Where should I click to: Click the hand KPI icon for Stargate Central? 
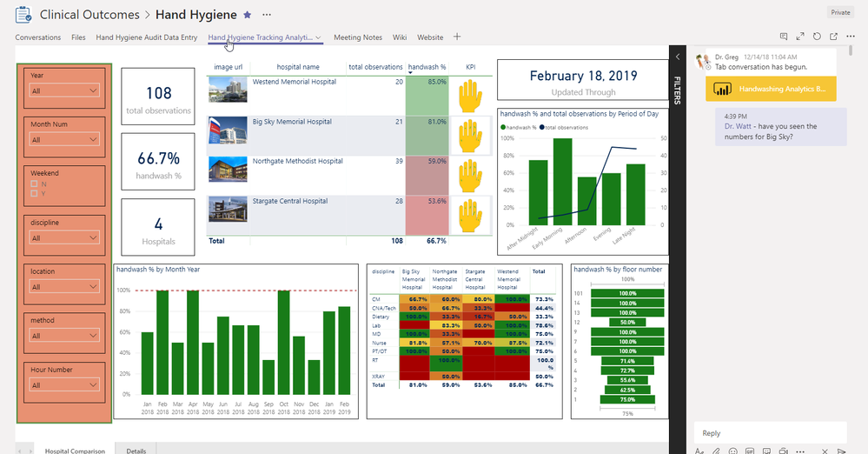click(x=470, y=216)
